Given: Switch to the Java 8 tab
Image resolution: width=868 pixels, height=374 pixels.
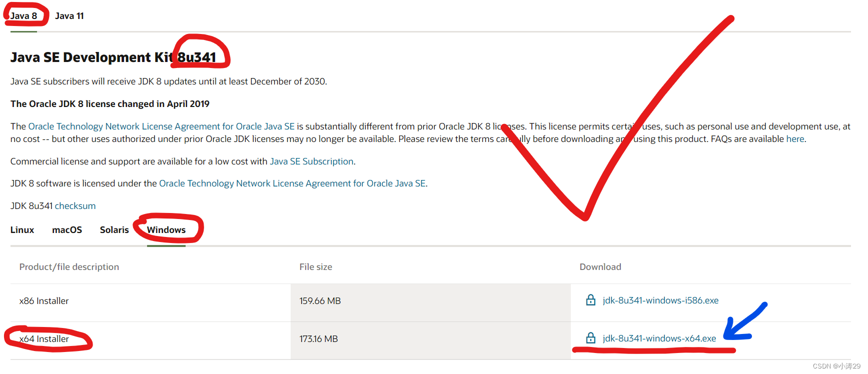Looking at the screenshot, I should pos(24,16).
